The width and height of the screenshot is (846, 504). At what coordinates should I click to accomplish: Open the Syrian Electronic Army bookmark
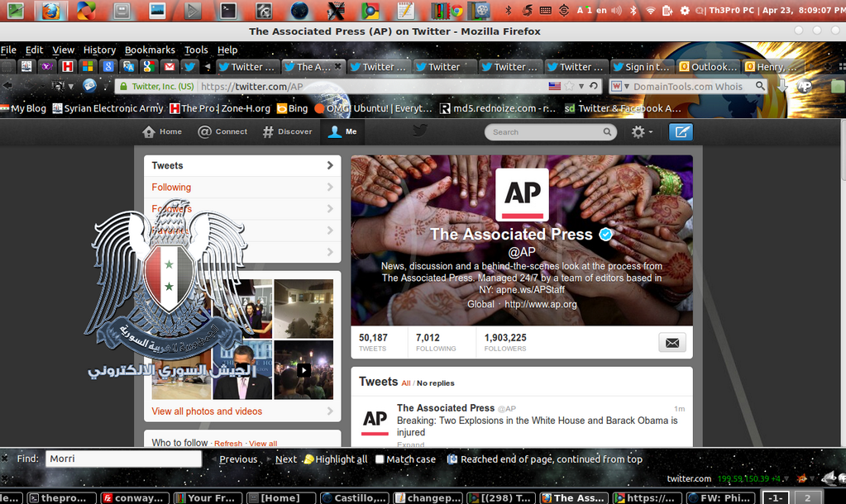[x=108, y=108]
